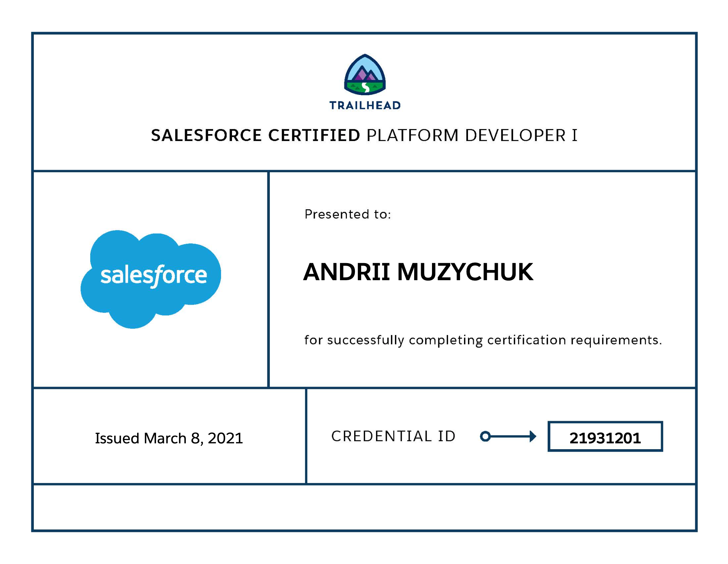This screenshot has width=728, height=564.
Task: Click the credential ID number 21931201
Action: point(606,438)
